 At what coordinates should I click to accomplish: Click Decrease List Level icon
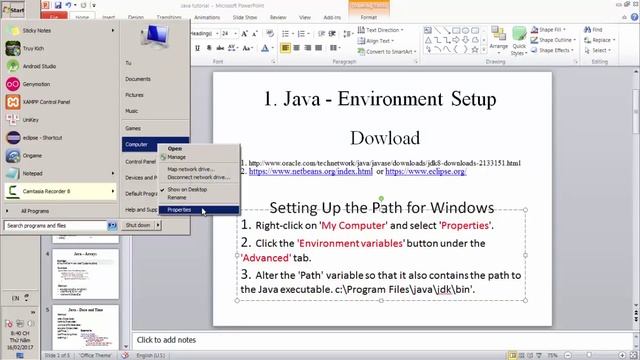tap(321, 33)
